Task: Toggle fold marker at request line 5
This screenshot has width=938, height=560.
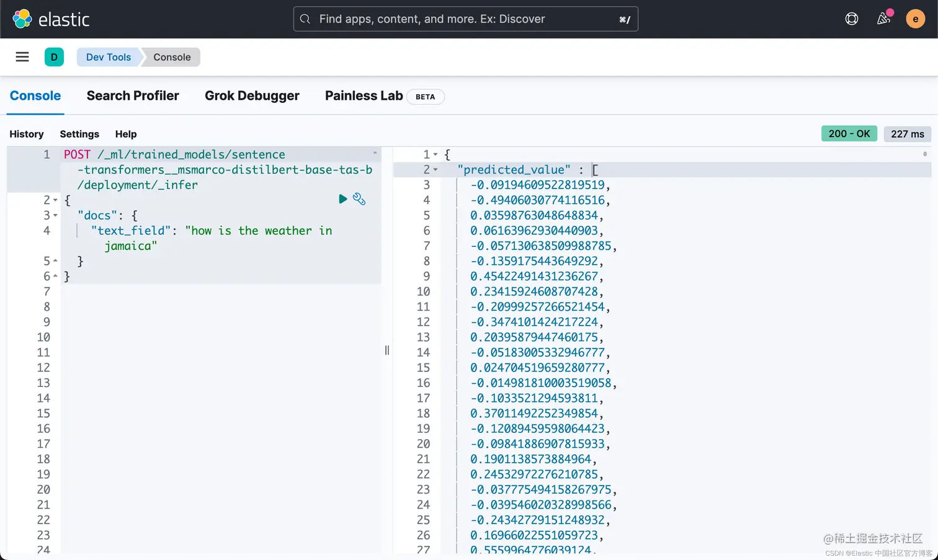Action: (x=55, y=261)
